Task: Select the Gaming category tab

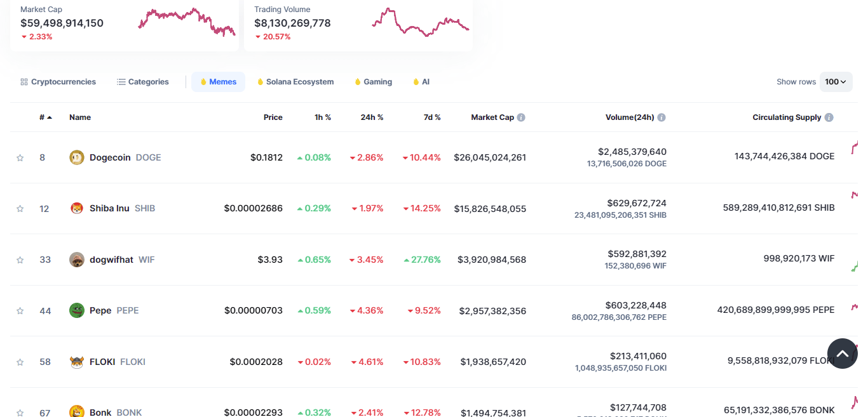Action: pos(373,82)
